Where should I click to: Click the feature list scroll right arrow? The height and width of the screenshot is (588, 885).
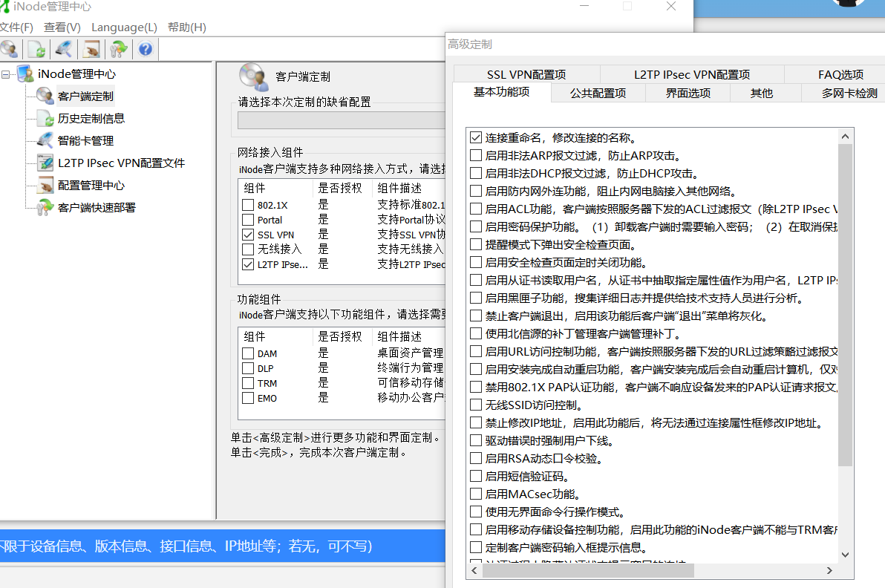pyautogui.click(x=829, y=570)
